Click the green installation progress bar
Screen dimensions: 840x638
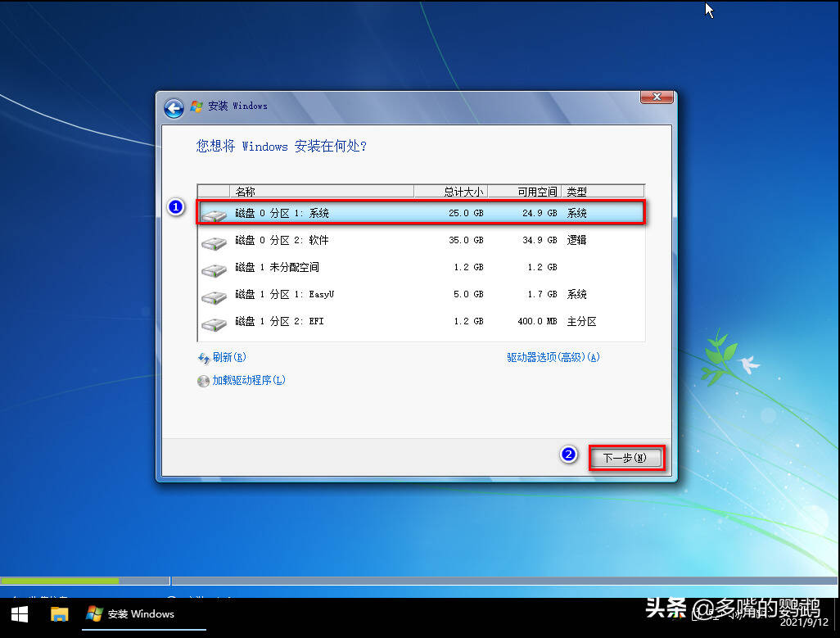click(x=60, y=581)
